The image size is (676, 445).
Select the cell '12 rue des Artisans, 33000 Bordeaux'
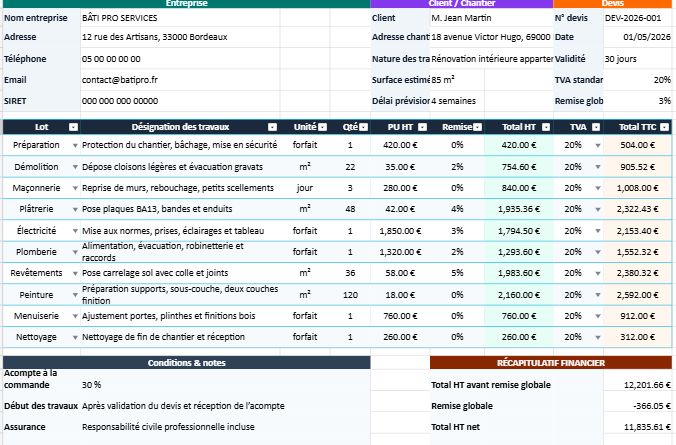coord(180,37)
